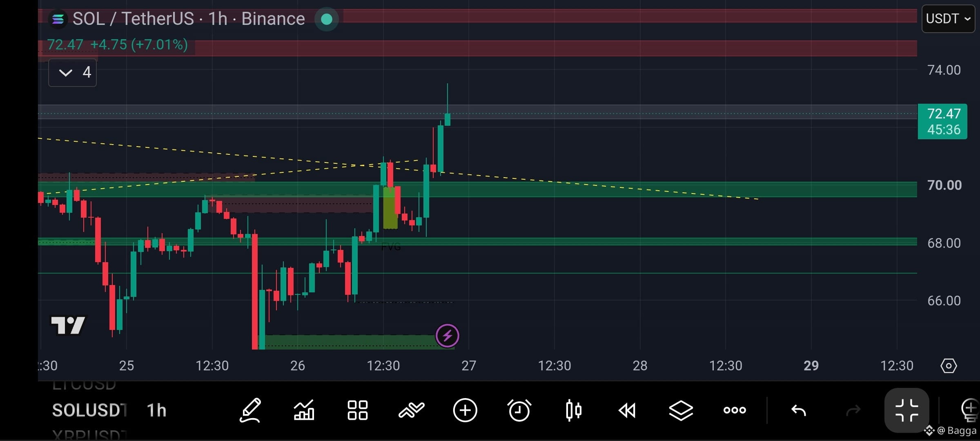Click the 28 date label on time axis
The width and height of the screenshot is (980, 441).
[640, 365]
